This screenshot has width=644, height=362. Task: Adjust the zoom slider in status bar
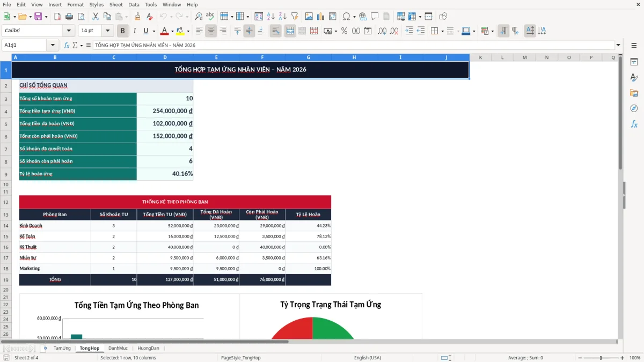tap(601, 358)
